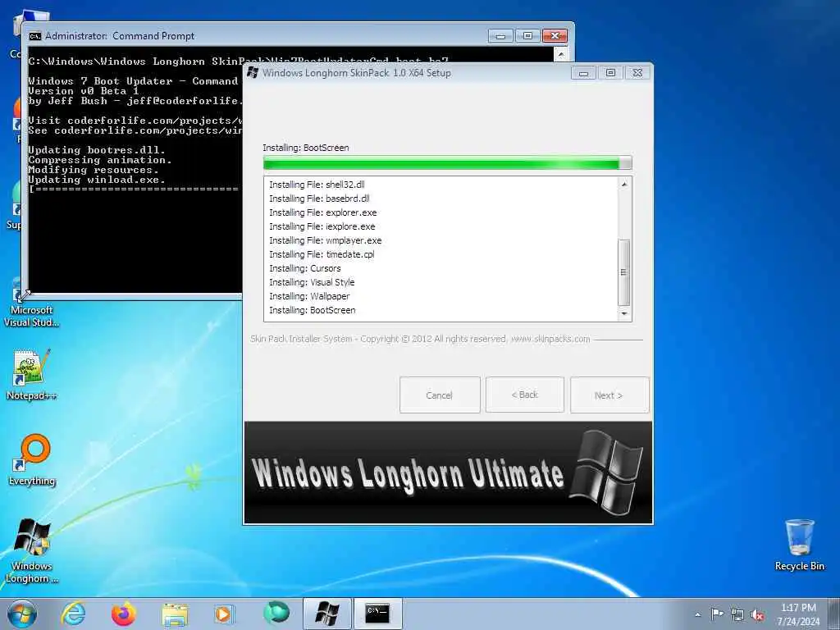Select log line 'Installing File: wmplayer.exe'
The image size is (840, 630).
325,240
